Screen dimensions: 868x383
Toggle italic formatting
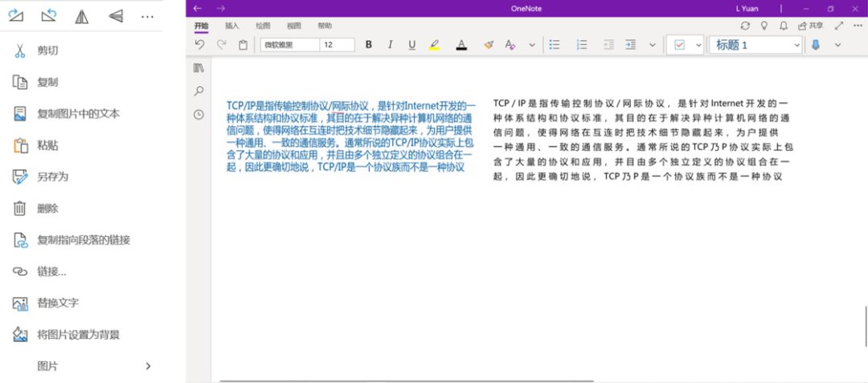(x=391, y=45)
